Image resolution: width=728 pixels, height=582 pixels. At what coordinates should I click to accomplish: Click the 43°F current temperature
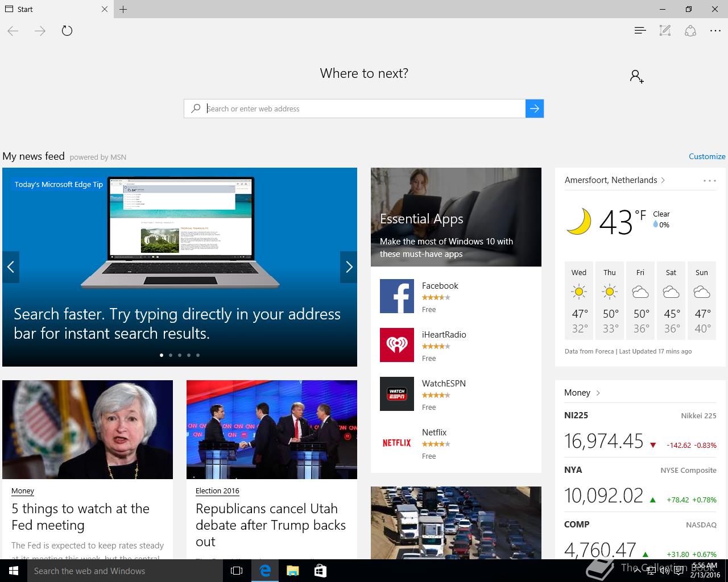click(622, 222)
